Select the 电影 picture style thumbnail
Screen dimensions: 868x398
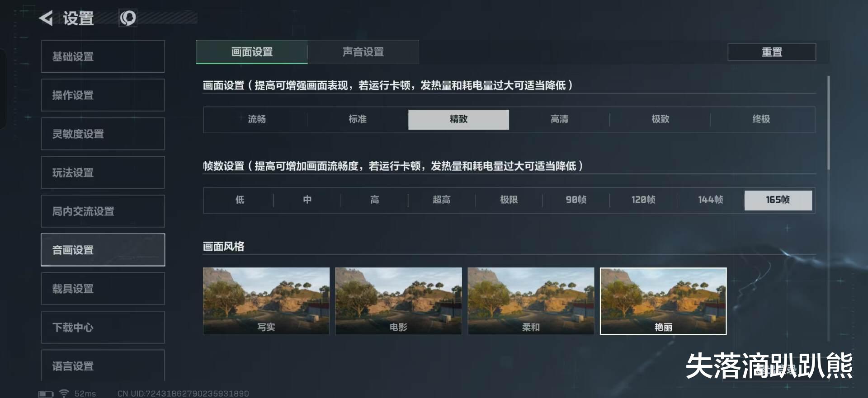(398, 301)
